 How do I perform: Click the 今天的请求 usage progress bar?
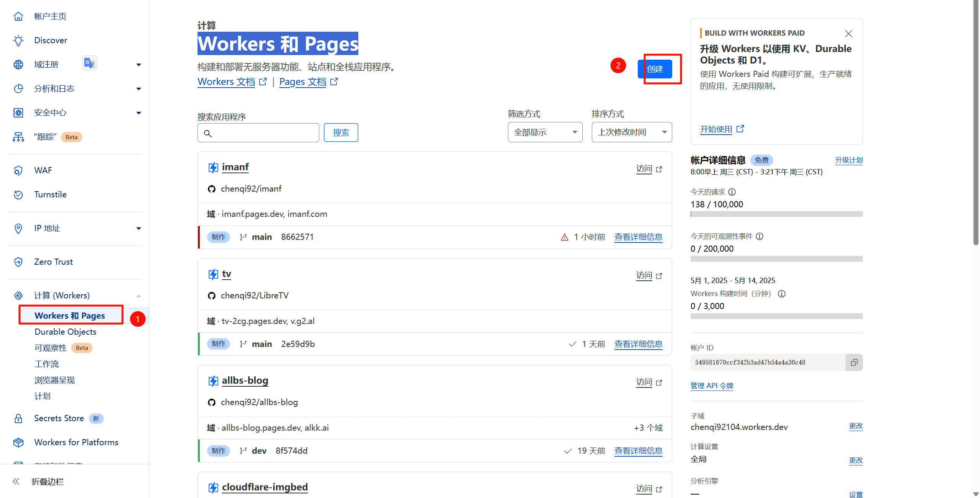[776, 214]
